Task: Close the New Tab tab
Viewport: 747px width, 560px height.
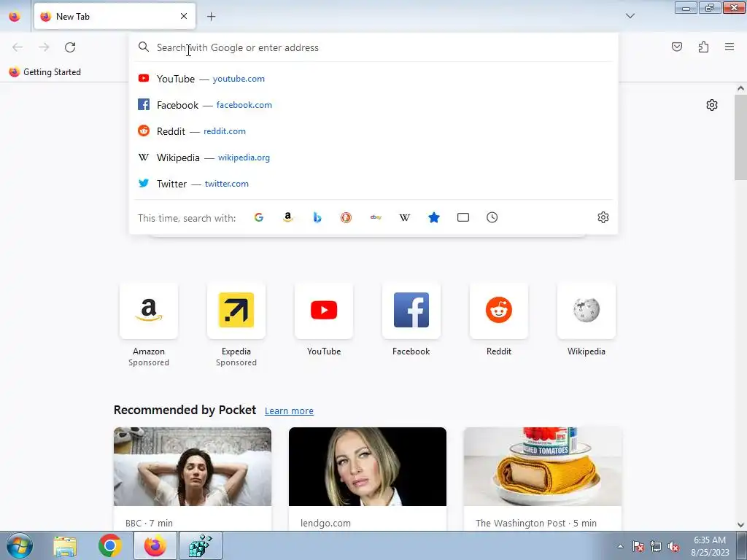Action: coord(184,16)
